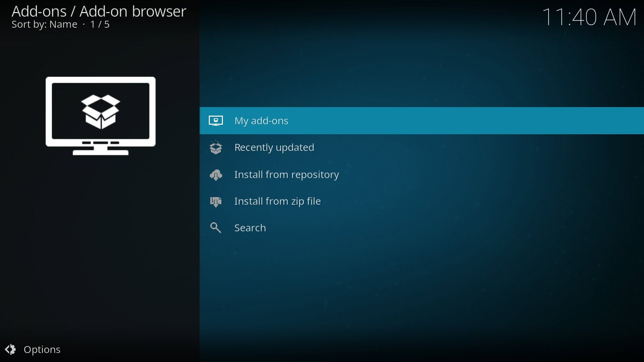The width and height of the screenshot is (644, 362).
Task: Click the Sort by: Name text
Action: point(44,25)
